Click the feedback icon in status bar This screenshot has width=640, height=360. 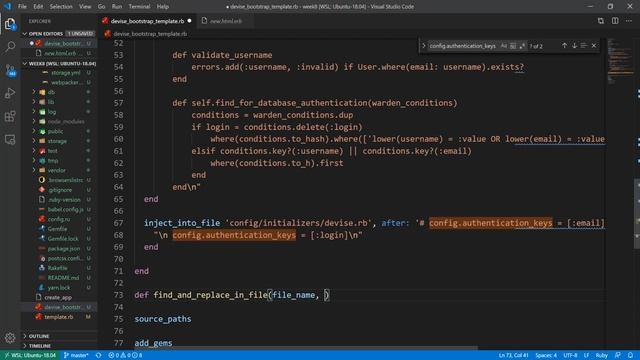pyautogui.click(x=618, y=355)
